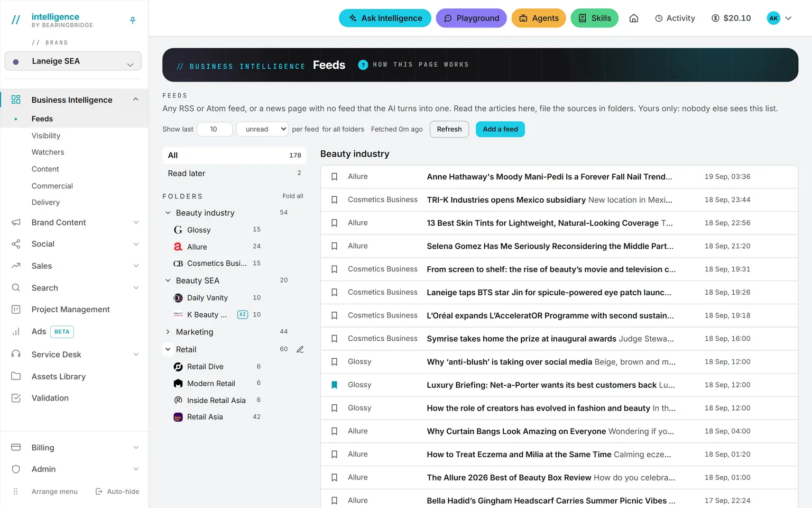Click the Allure feed logo icon
The width and height of the screenshot is (812, 508).
178,247
